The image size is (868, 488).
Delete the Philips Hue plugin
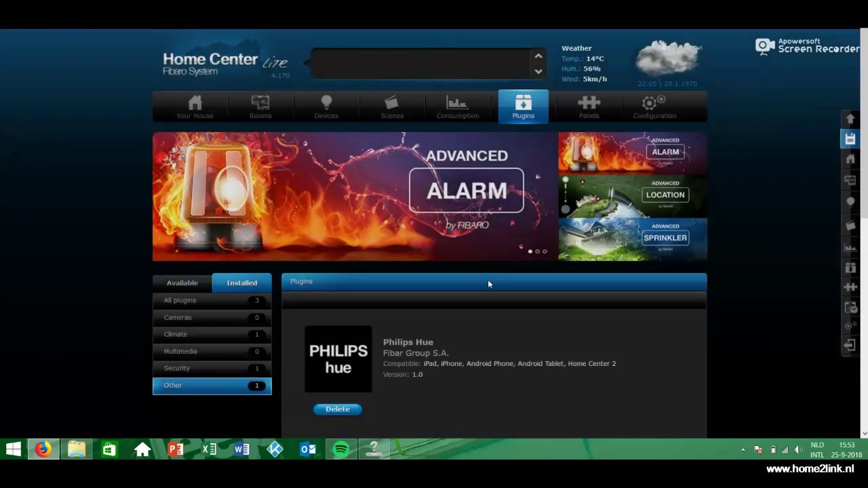[338, 409]
